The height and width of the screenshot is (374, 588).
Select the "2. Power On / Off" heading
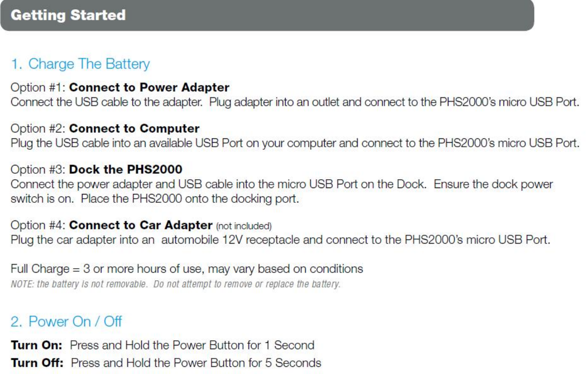[x=66, y=321]
